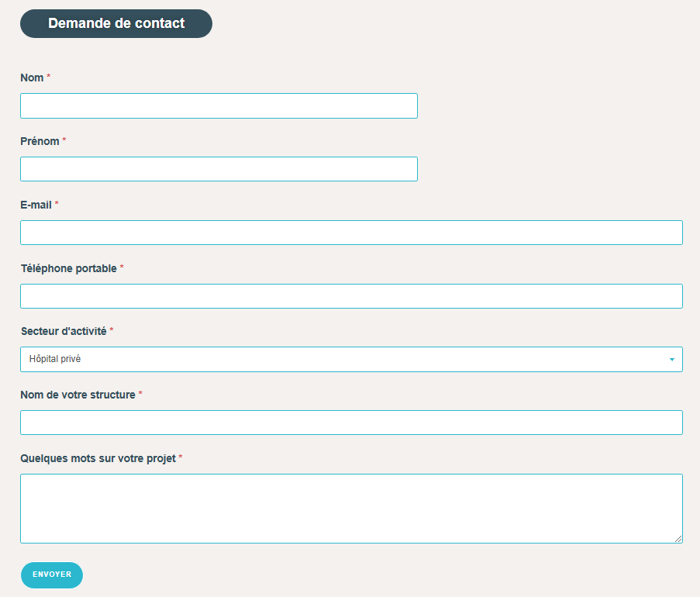Focus the Prénom text box
700x597 pixels.
tap(219, 169)
